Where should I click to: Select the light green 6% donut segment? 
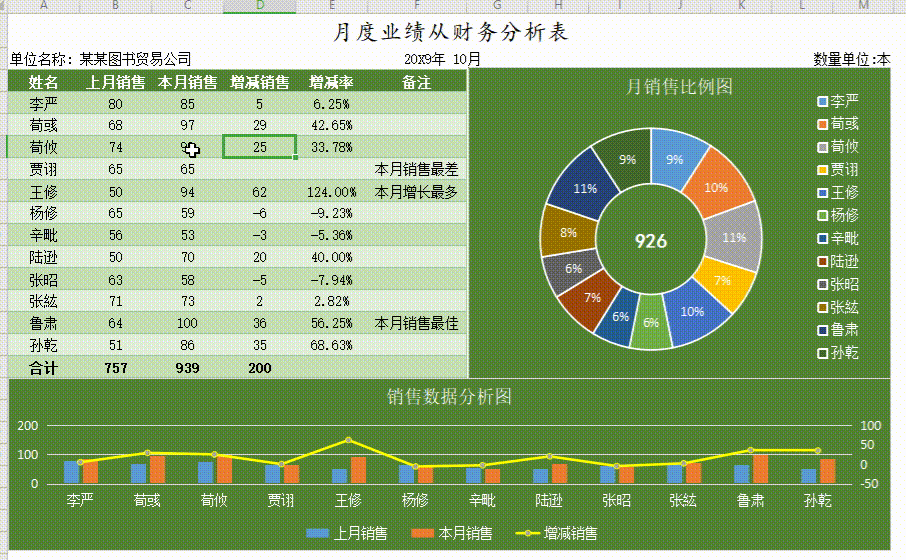(x=651, y=322)
